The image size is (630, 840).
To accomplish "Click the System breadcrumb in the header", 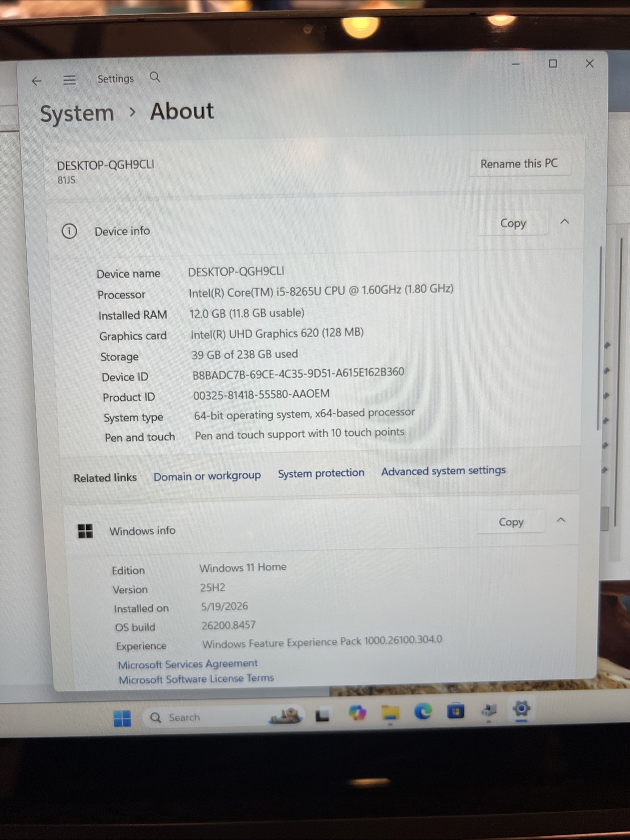I will click(x=77, y=113).
